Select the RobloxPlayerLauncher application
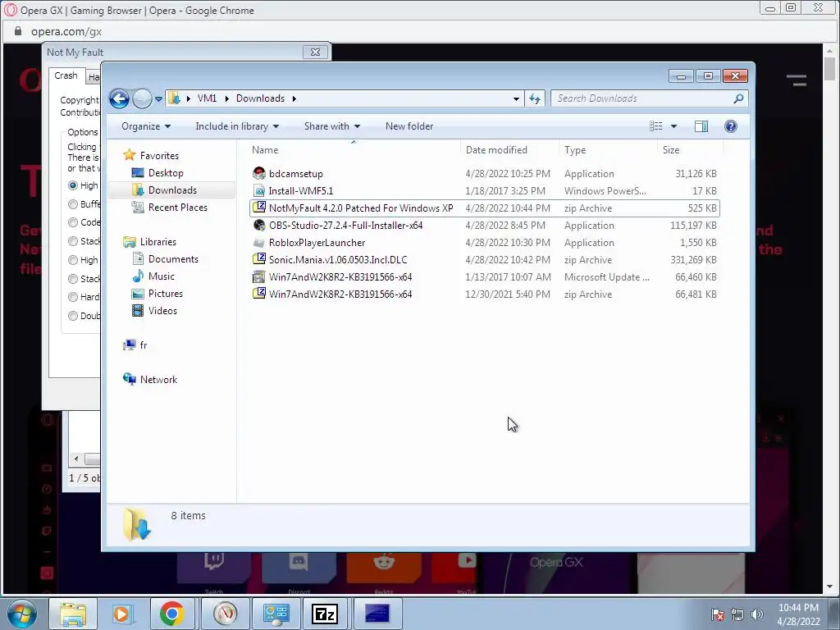Viewport: 840px width, 630px height. pos(484,243)
